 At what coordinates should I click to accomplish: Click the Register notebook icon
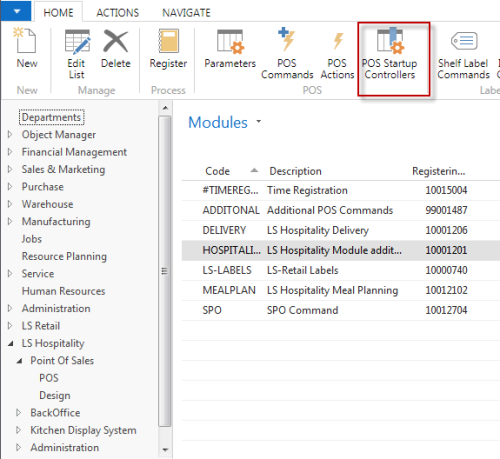click(x=168, y=41)
